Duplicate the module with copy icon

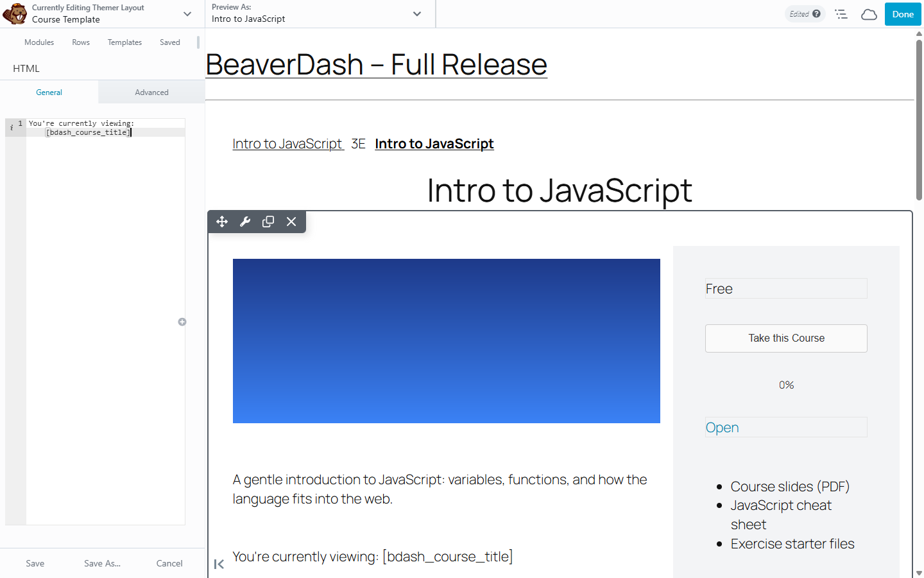[x=268, y=222]
